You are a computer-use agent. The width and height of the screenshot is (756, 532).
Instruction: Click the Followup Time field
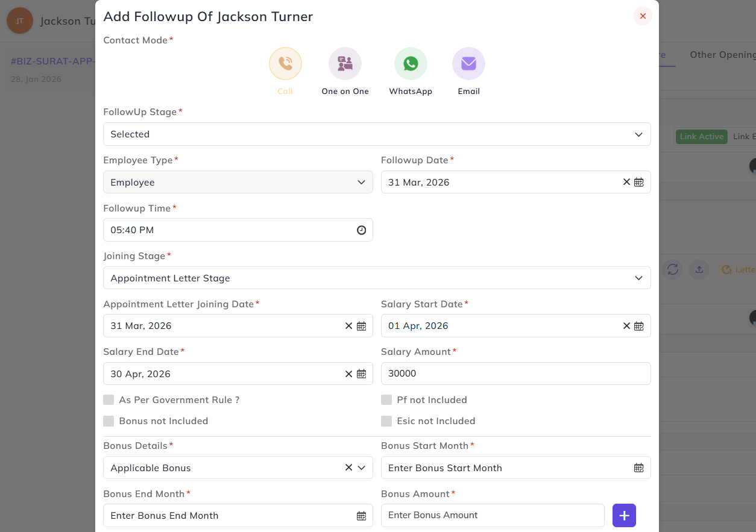coord(238,230)
